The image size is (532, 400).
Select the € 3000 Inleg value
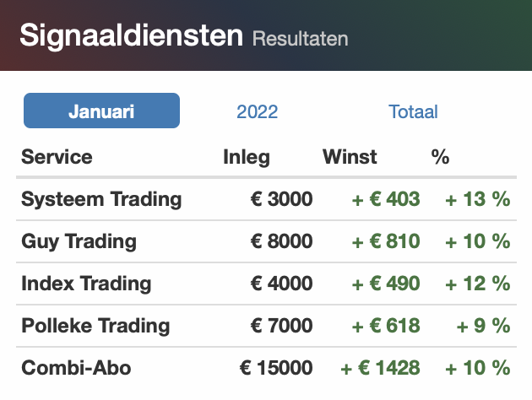click(x=281, y=199)
